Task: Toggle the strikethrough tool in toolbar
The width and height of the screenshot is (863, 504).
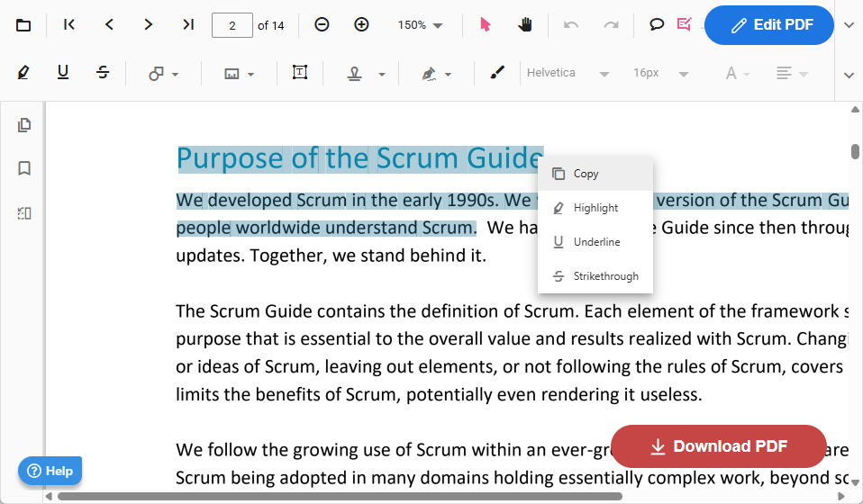Action: pyautogui.click(x=103, y=73)
